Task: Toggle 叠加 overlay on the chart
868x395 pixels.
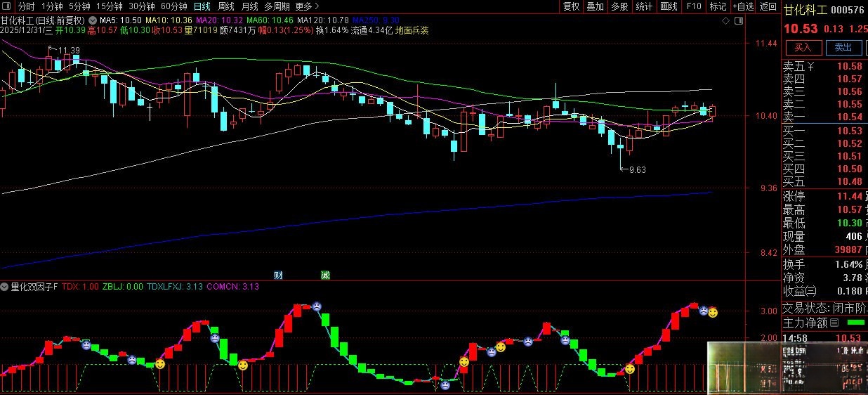Action: click(596, 6)
